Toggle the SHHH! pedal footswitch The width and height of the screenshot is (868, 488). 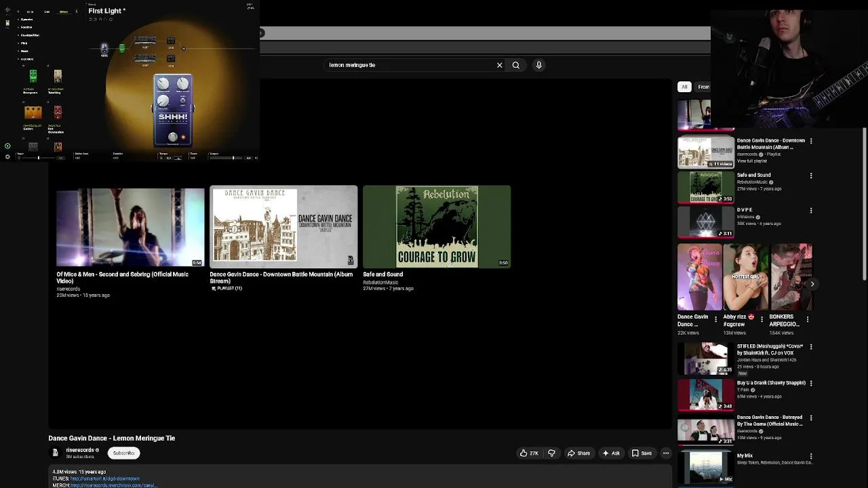pos(173,137)
